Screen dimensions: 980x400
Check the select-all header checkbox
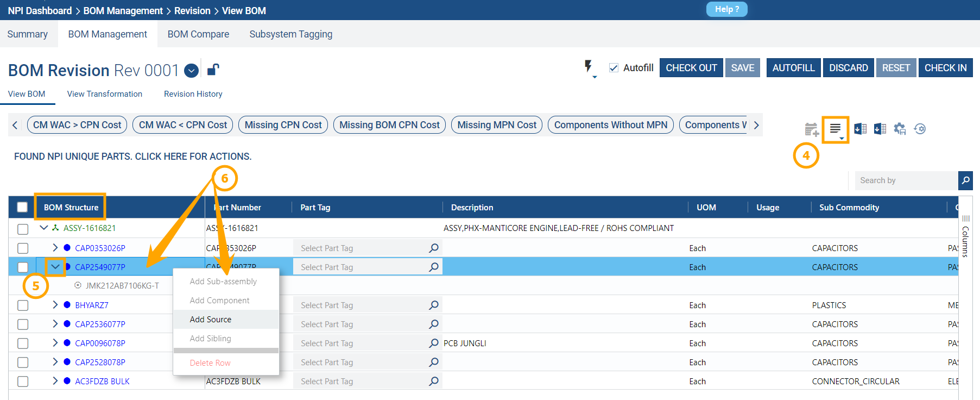(x=22, y=207)
